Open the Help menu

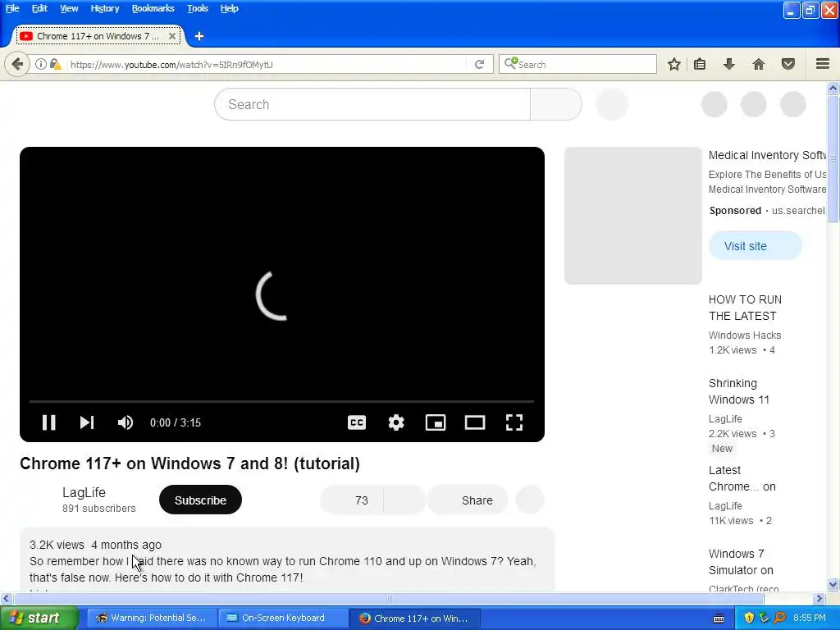229,8
